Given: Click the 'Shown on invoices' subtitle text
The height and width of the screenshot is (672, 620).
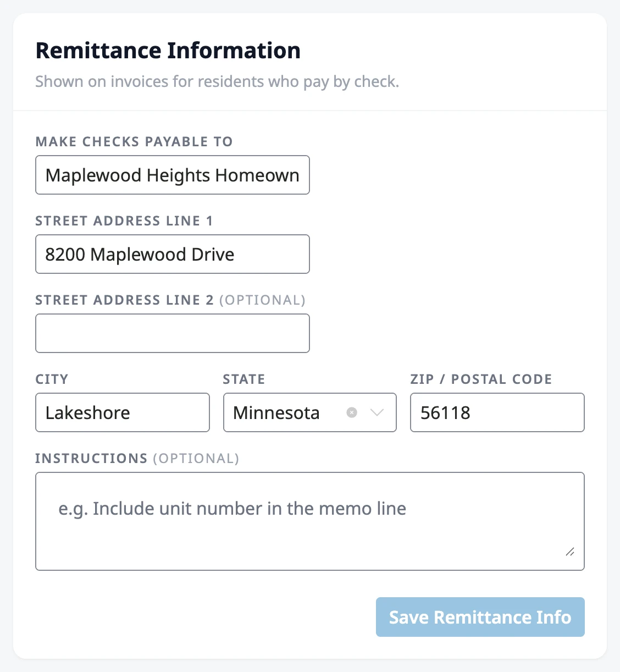Looking at the screenshot, I should point(217,81).
